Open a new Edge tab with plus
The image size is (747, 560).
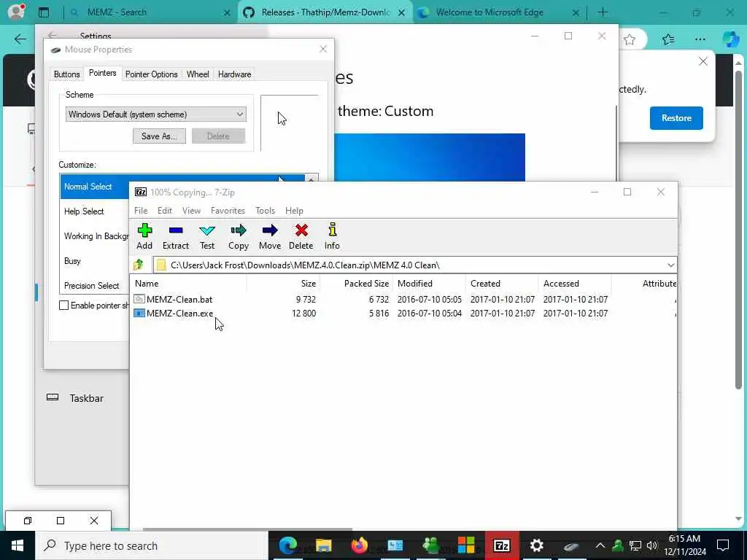click(x=603, y=12)
